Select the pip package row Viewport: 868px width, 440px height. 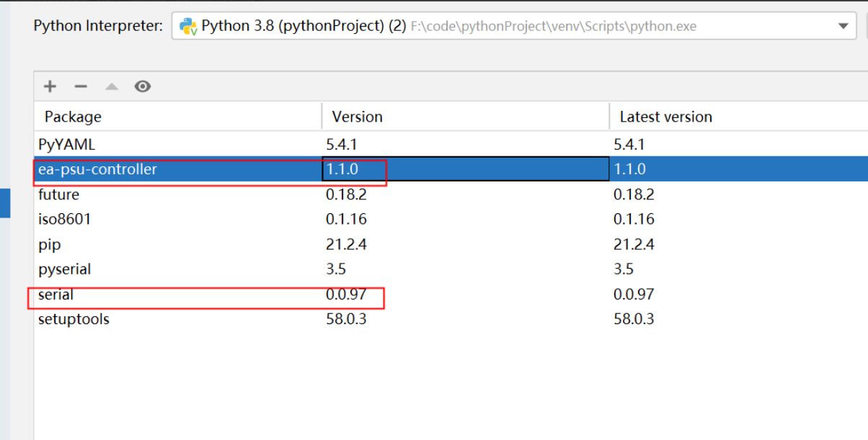click(49, 244)
